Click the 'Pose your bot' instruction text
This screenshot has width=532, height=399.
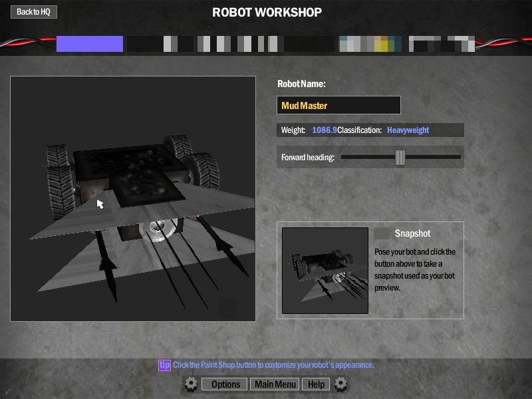(x=415, y=270)
